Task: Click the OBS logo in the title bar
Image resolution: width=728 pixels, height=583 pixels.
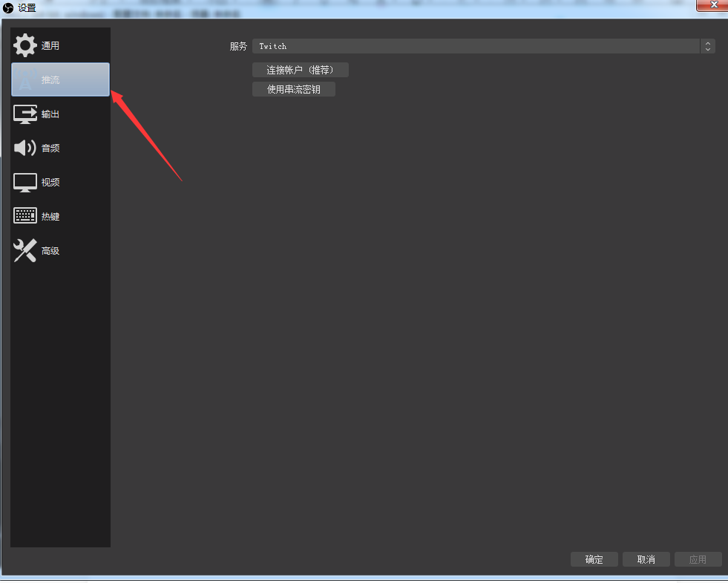Action: pyautogui.click(x=8, y=8)
